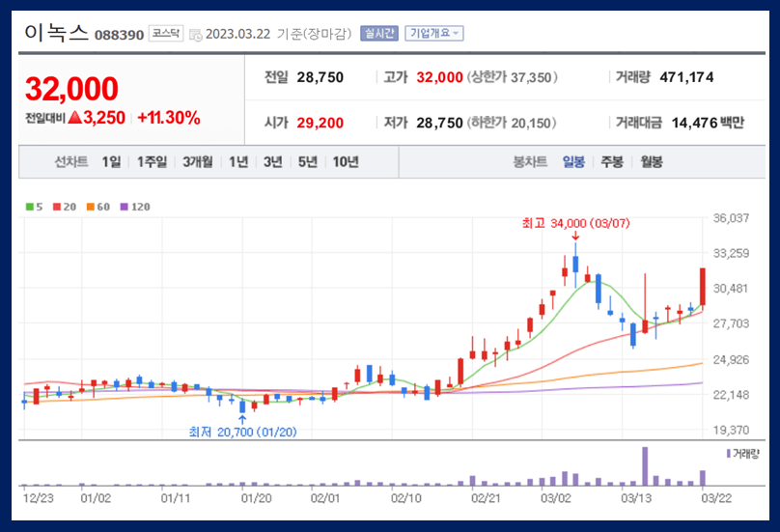The height and width of the screenshot is (532, 780).
Task: Click the tallest volume bar near 03/13
Action: pos(645,466)
